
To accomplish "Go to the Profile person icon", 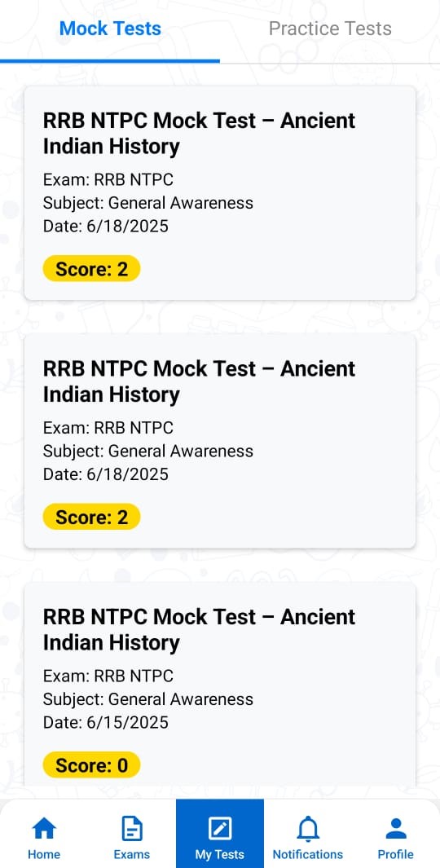I will click(x=395, y=829).
